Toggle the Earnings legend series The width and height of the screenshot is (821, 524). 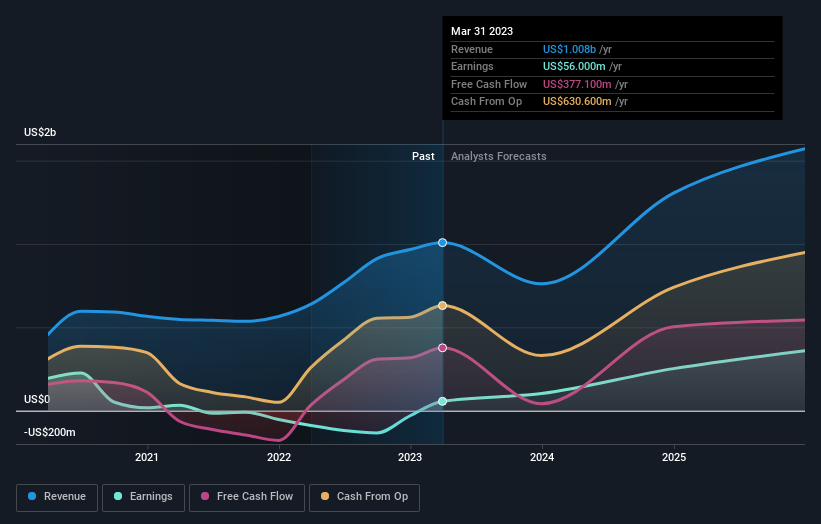click(x=143, y=497)
